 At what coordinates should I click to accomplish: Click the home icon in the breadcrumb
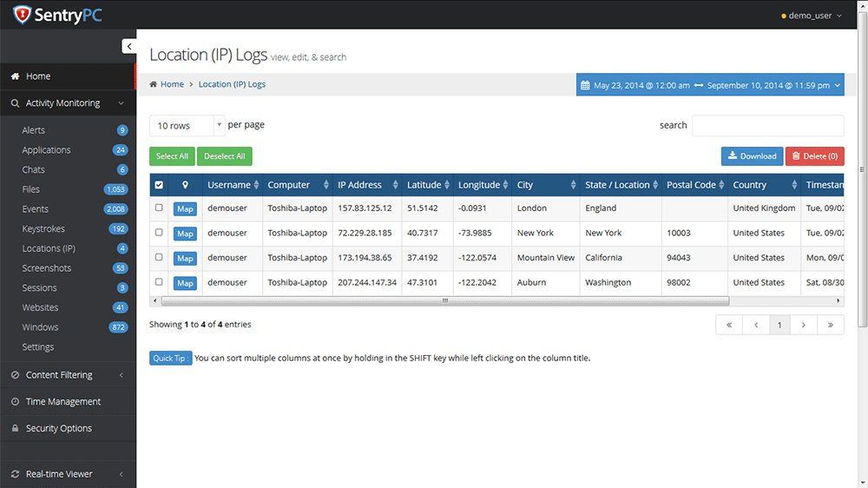pos(154,84)
